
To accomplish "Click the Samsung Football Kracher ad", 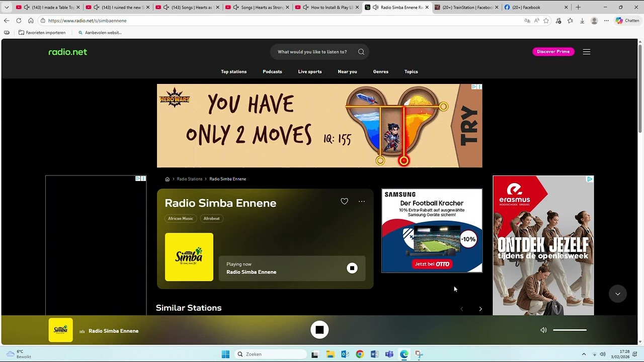I will pyautogui.click(x=432, y=231).
